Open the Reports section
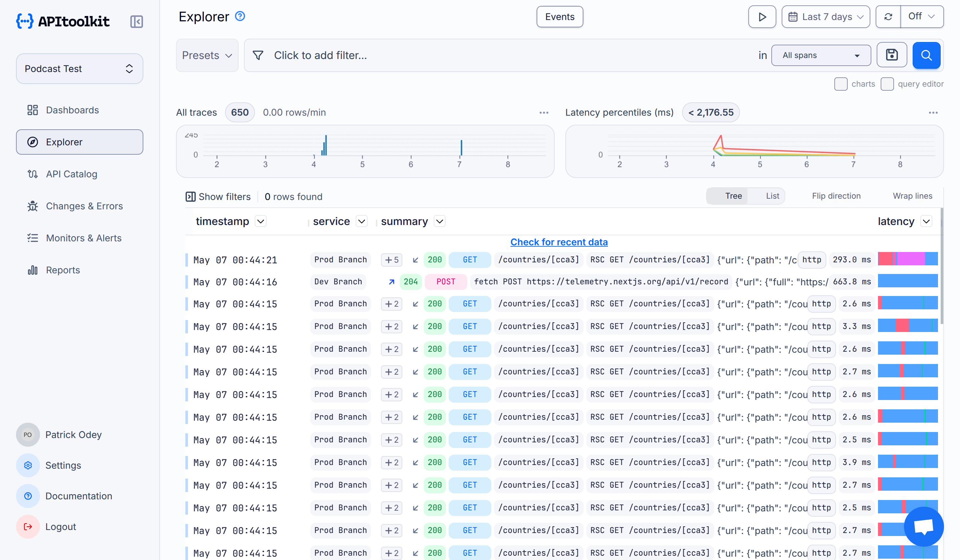 coord(63,270)
